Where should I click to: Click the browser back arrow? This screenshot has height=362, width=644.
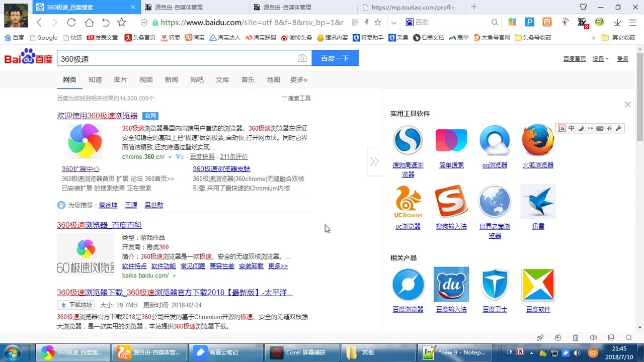coord(39,22)
